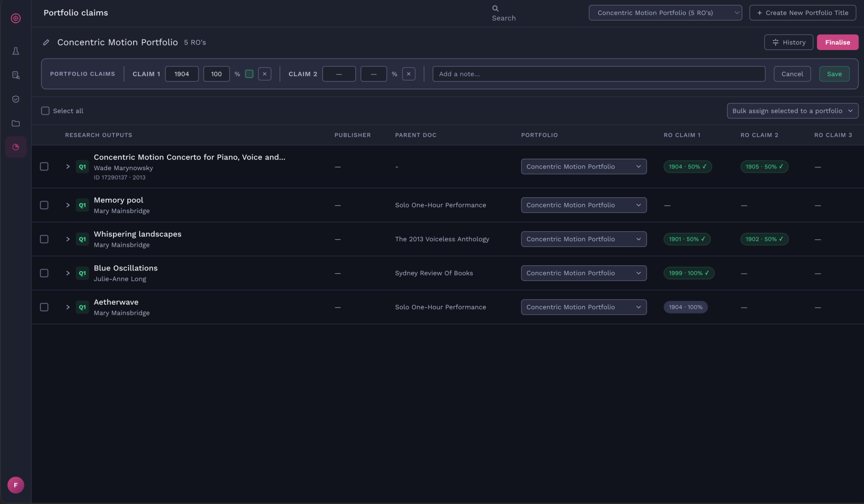Open Bulk assign selected to a portfolio dropdown

point(792,111)
